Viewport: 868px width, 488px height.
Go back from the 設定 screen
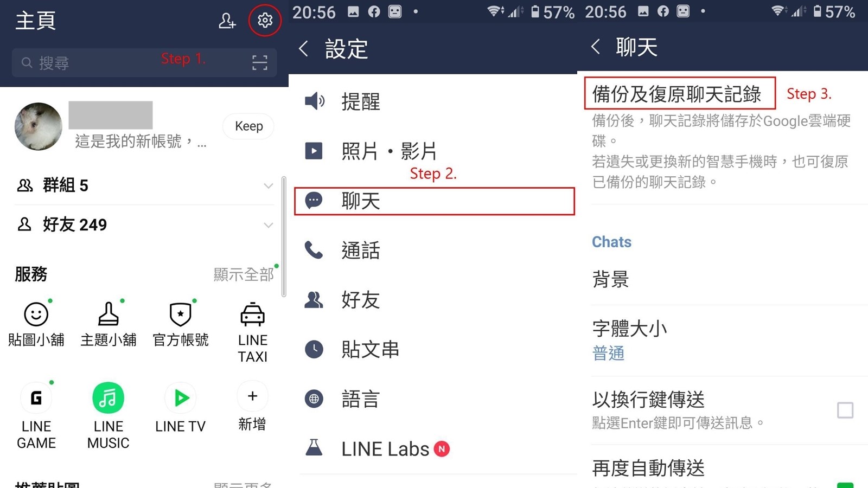point(304,49)
